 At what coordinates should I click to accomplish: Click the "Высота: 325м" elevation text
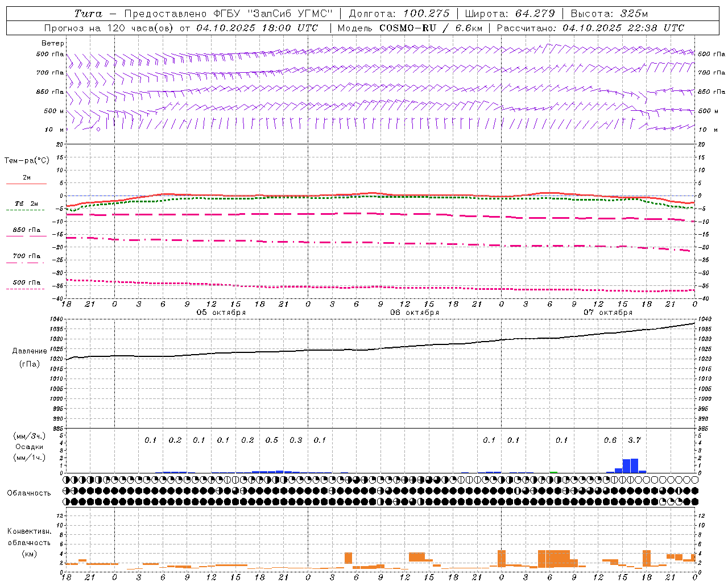tap(609, 14)
